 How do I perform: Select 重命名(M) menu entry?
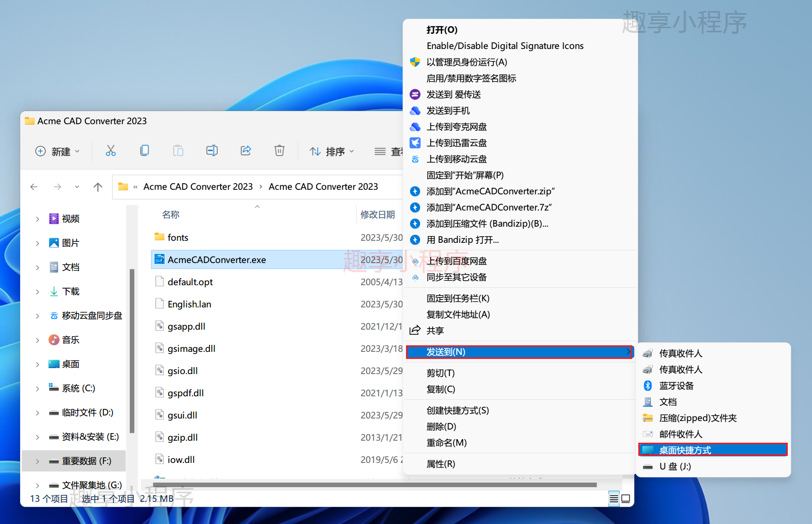click(520, 443)
